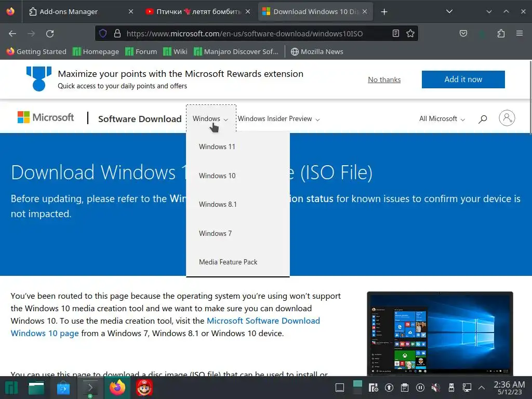The height and width of the screenshot is (399, 532).
Task: Click the show desktop tray icon
Action: point(340,388)
